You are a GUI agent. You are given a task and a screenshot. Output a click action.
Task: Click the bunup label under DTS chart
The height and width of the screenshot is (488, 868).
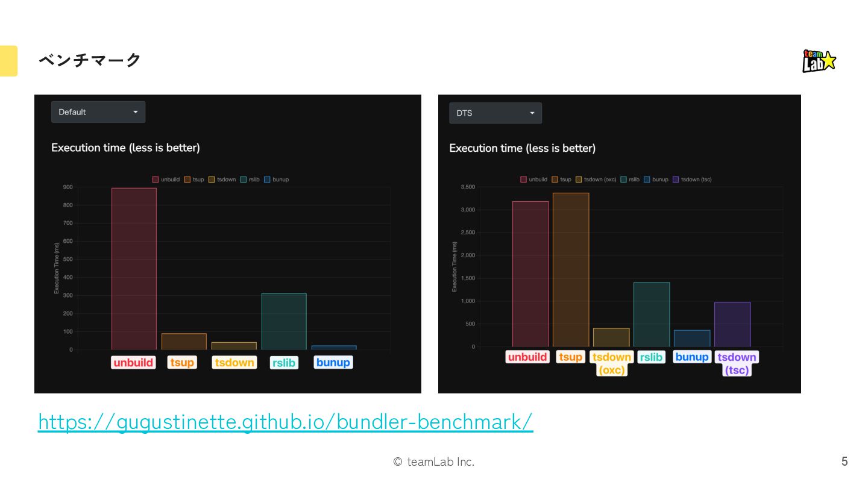[692, 357]
